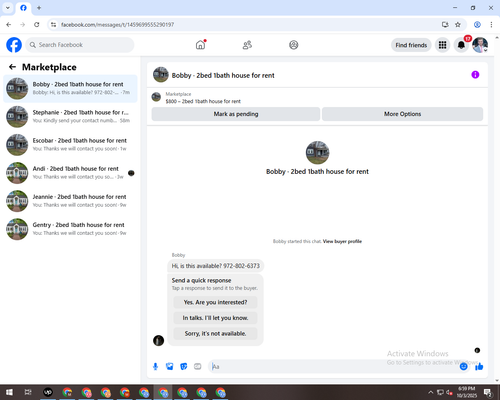Open Bobby's conversation in the list
The height and width of the screenshot is (400, 500).
pos(70,88)
